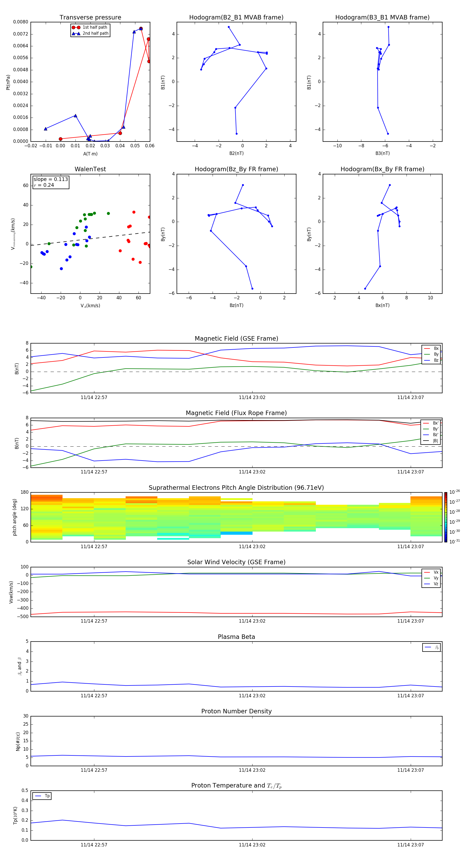Click "B1(nT)" label of B2_B1 hodogram
This screenshot has width=473, height=868.
[163, 82]
